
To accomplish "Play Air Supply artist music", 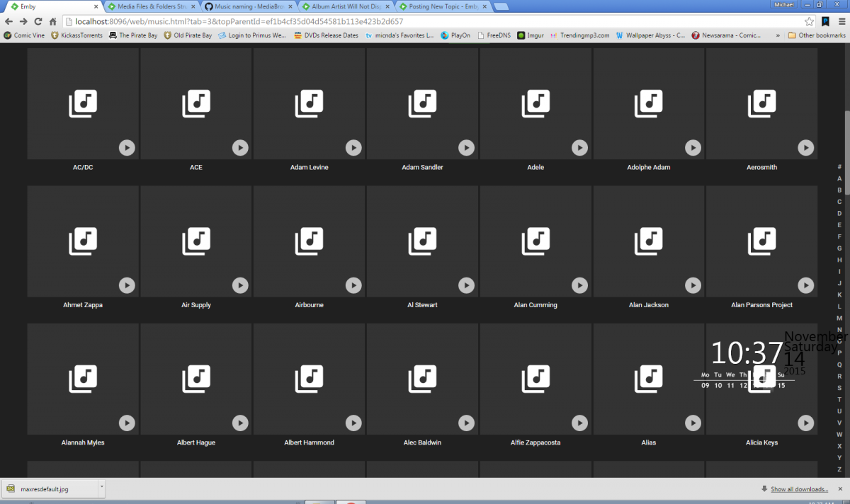I will pos(240,285).
